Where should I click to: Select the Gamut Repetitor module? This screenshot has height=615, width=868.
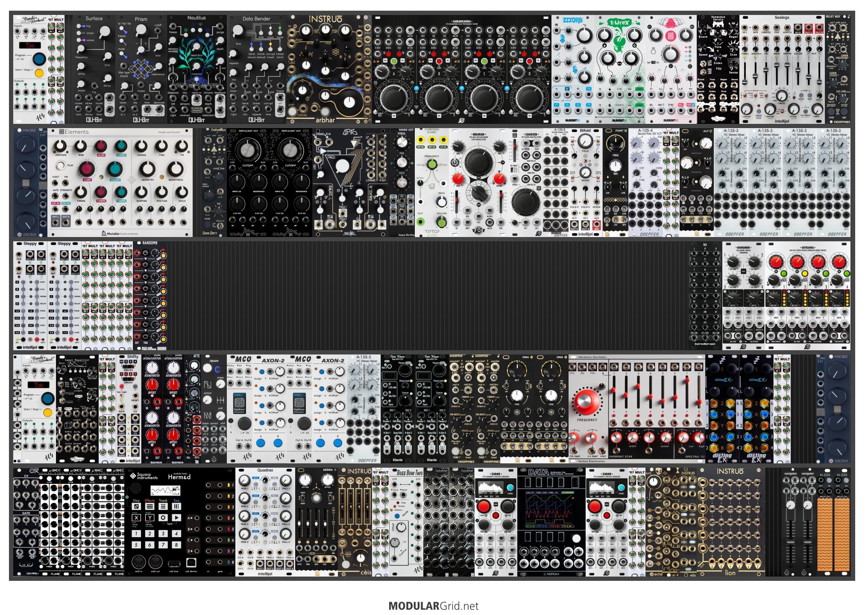click(77, 409)
